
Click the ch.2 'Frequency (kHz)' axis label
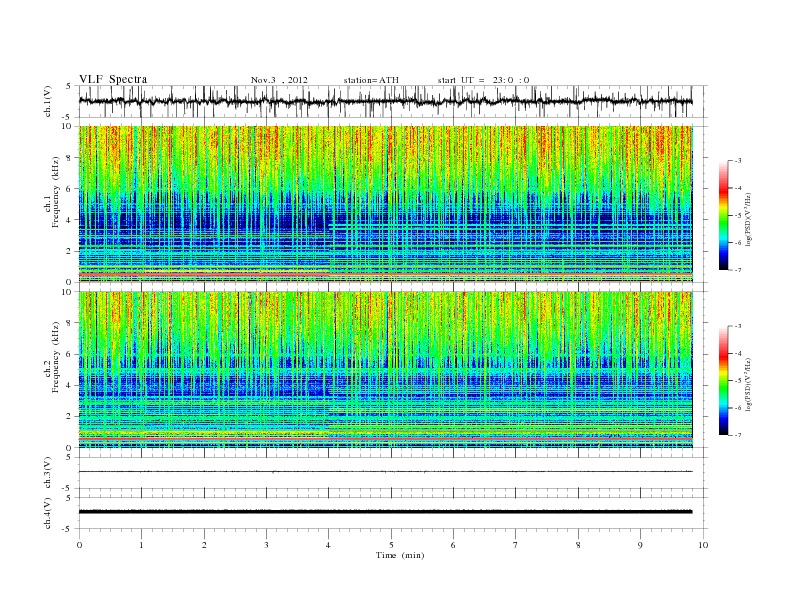coord(56,356)
